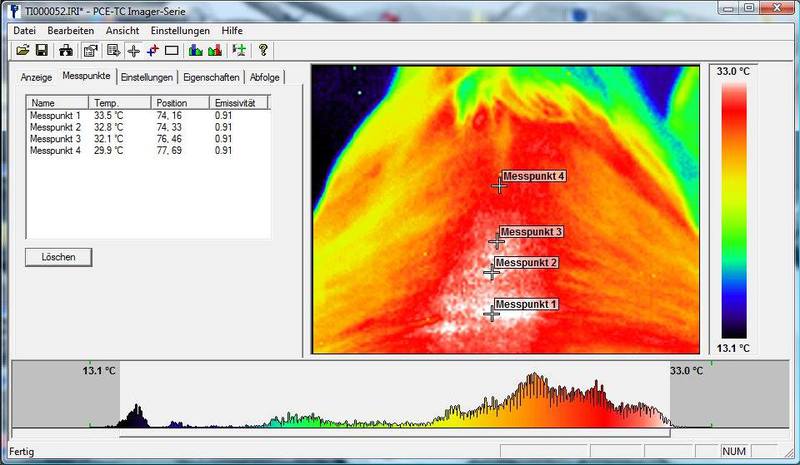The image size is (800, 465).
Task: Open the Einstellungen menu
Action: [180, 30]
